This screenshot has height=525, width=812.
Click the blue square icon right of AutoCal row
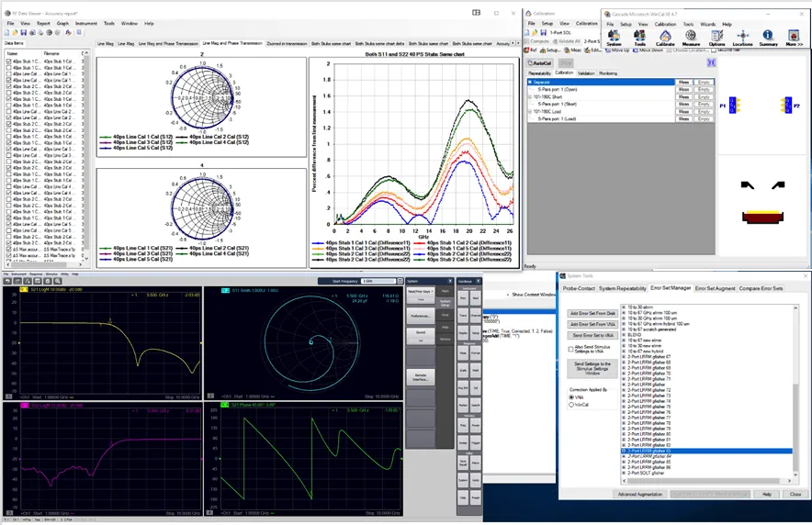(x=711, y=62)
